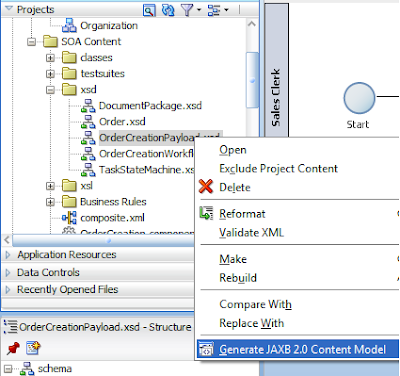Click the Sales Clerk swimlane label

[x=276, y=98]
